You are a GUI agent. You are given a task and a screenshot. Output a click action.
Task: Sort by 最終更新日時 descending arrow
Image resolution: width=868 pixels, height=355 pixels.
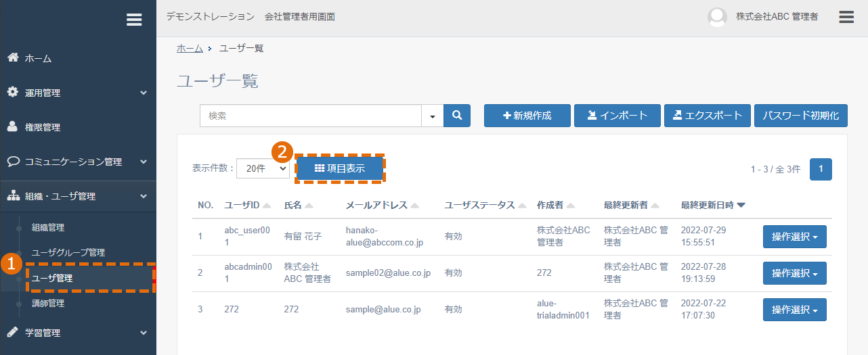coord(741,206)
